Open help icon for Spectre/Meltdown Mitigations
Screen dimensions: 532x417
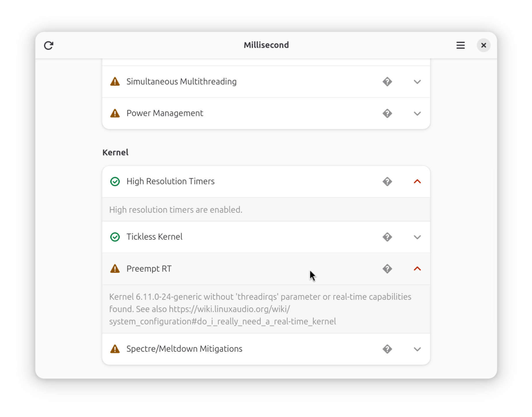[387, 349]
